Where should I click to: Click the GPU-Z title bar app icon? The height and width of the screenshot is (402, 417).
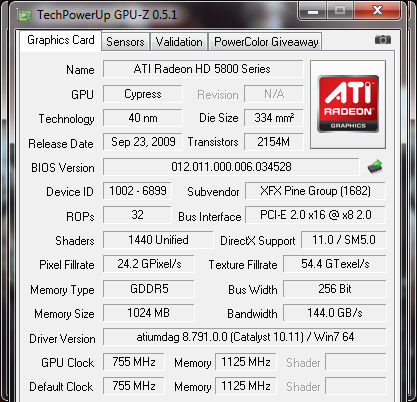click(x=24, y=15)
